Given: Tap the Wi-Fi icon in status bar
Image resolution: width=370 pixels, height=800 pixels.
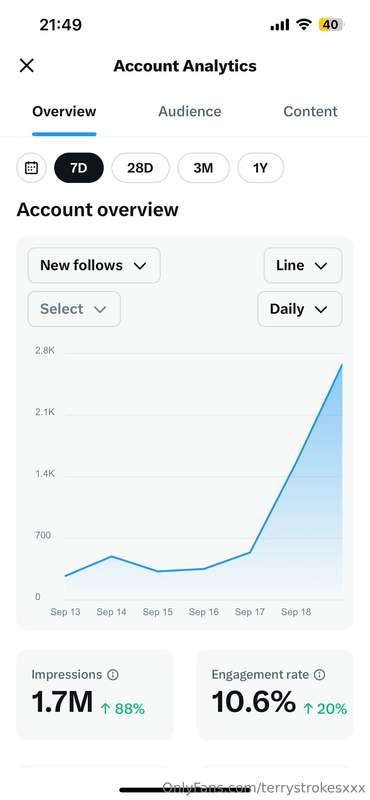Looking at the screenshot, I should [x=304, y=24].
